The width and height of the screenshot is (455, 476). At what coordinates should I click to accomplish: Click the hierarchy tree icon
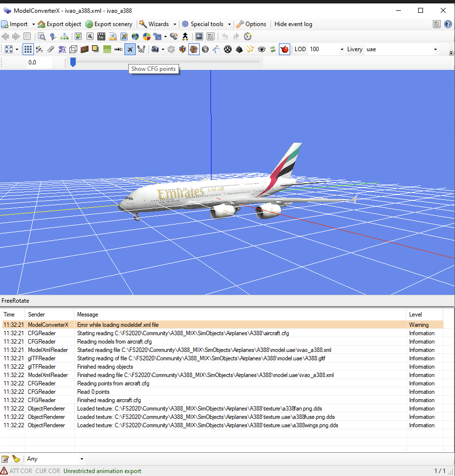click(64, 36)
